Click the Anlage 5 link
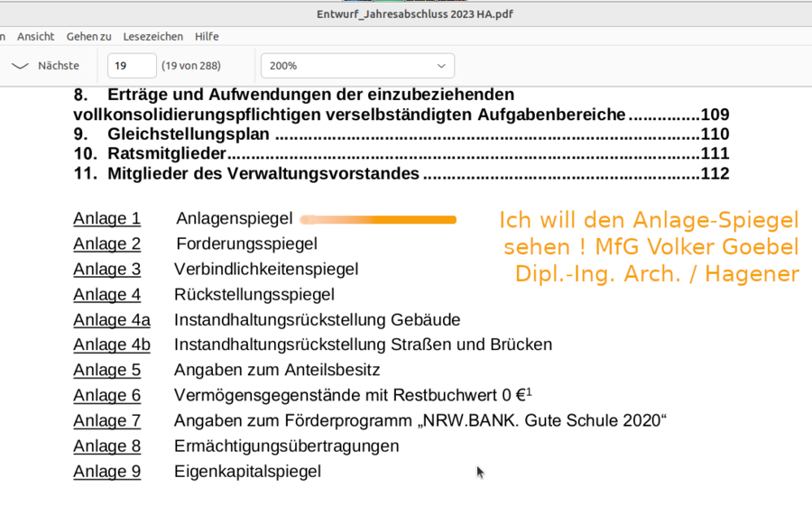The height and width of the screenshot is (515, 812). point(106,370)
